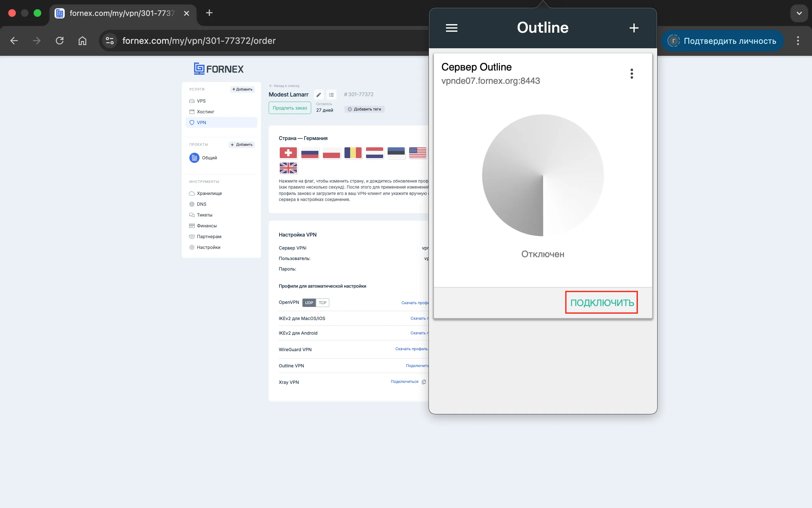
Task: Open the browser three-dot menu
Action: click(798, 41)
